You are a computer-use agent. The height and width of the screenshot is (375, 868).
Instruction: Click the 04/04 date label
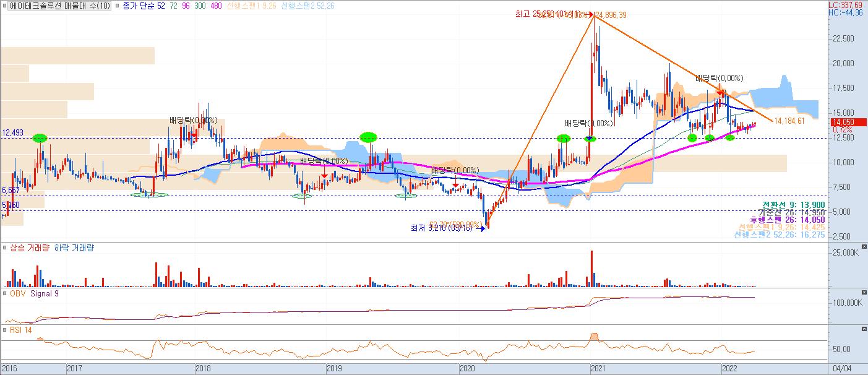pyautogui.click(x=841, y=368)
